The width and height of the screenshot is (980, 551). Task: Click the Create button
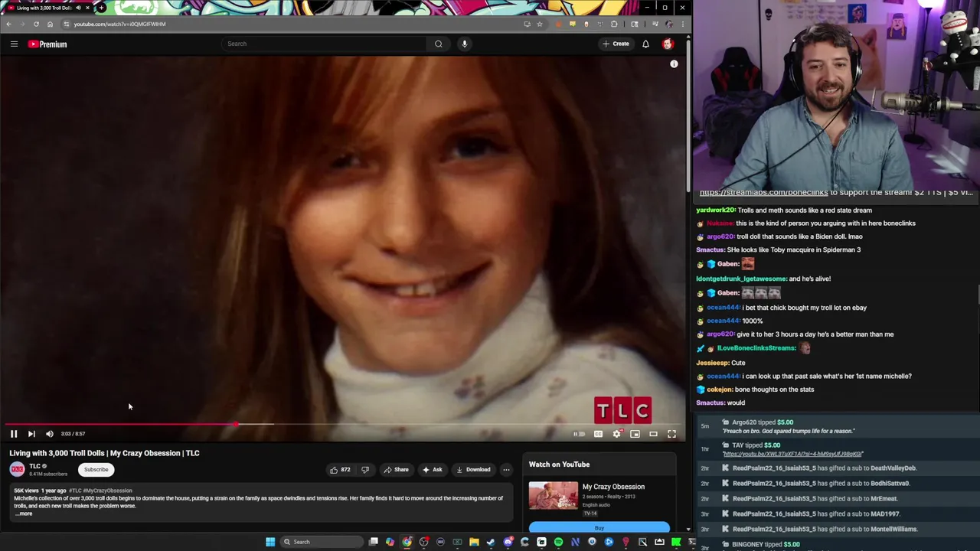[x=616, y=44]
